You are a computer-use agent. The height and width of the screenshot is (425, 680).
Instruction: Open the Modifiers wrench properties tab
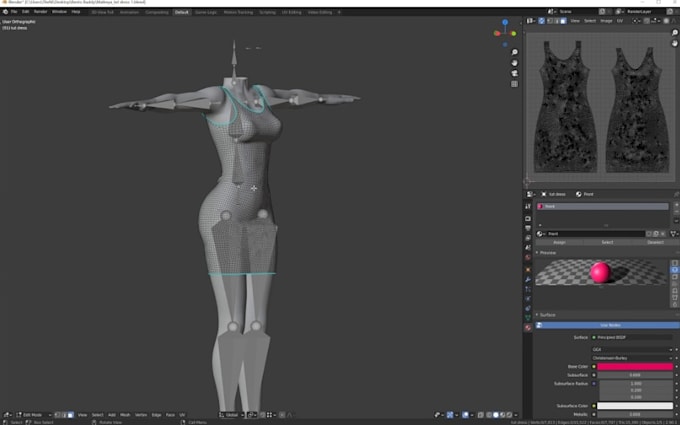click(x=528, y=279)
